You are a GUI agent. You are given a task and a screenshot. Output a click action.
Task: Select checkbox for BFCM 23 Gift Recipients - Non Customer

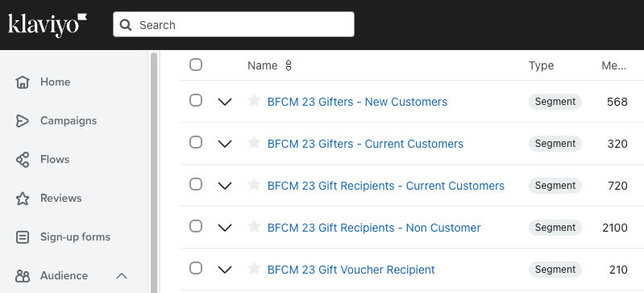coord(196,226)
